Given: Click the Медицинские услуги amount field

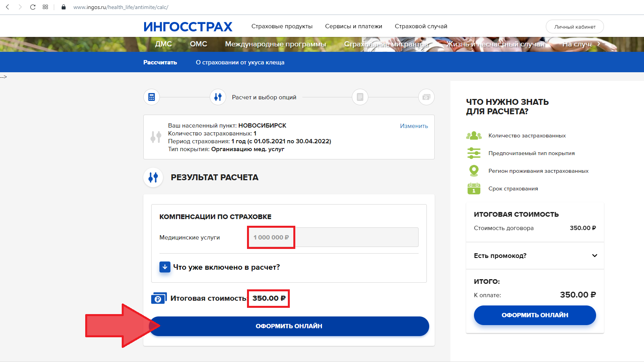Looking at the screenshot, I should point(332,237).
